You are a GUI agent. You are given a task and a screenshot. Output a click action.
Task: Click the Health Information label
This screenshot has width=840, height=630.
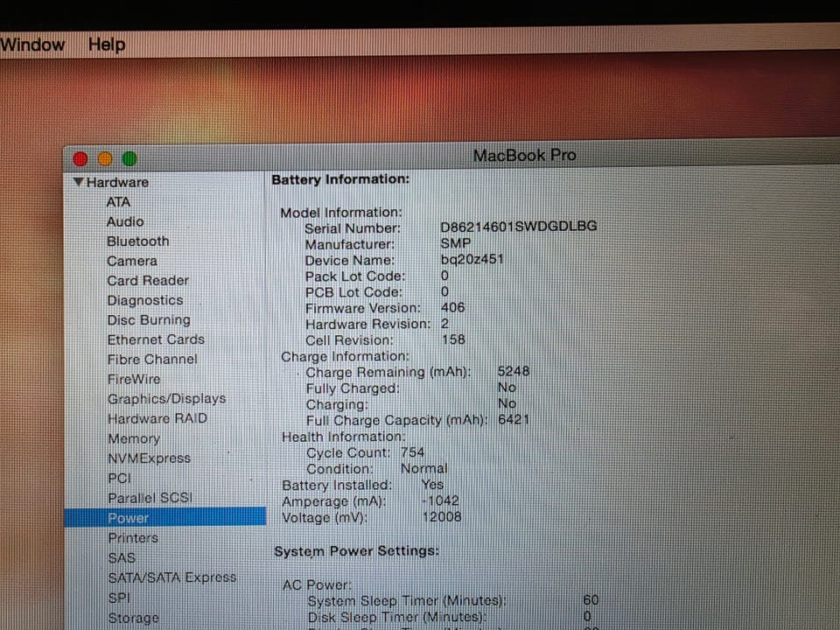(x=343, y=437)
